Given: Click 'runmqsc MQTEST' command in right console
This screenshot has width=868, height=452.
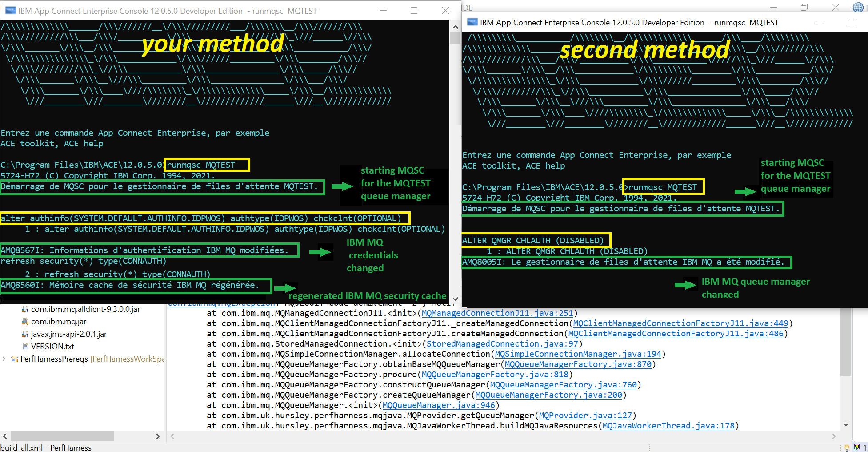Looking at the screenshot, I should tap(663, 187).
